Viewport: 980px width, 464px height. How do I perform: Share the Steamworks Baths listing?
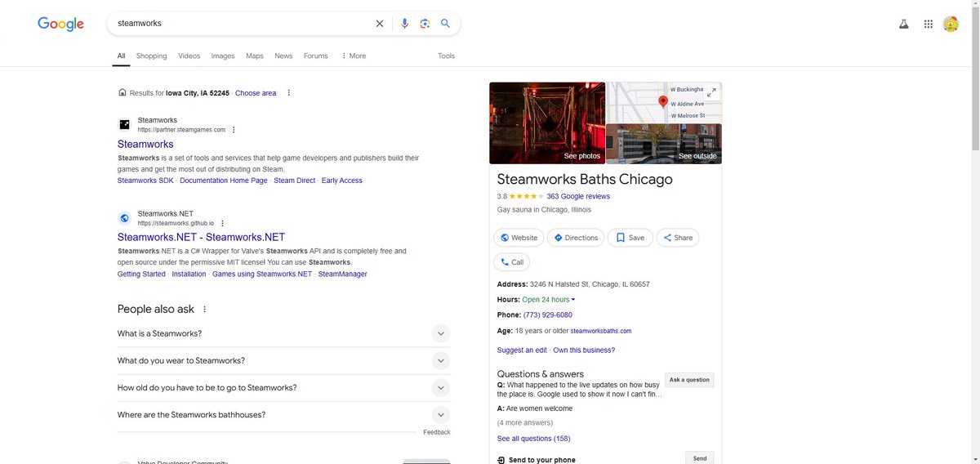[x=678, y=238]
